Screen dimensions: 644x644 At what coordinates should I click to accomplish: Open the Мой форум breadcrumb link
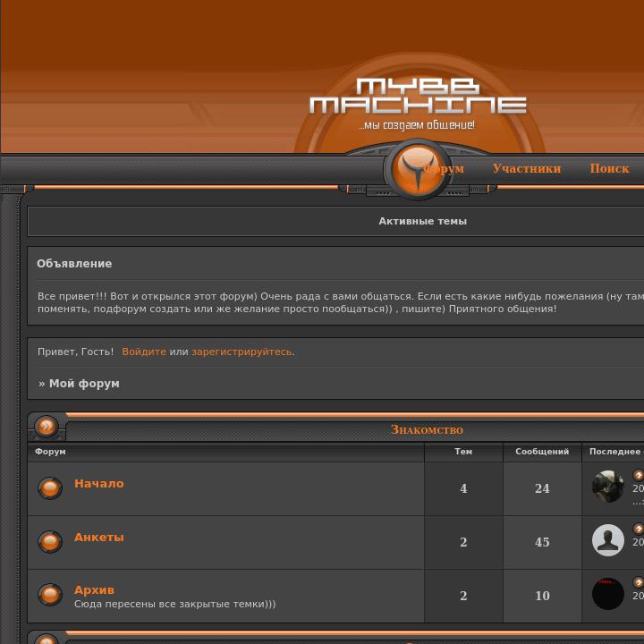(84, 383)
